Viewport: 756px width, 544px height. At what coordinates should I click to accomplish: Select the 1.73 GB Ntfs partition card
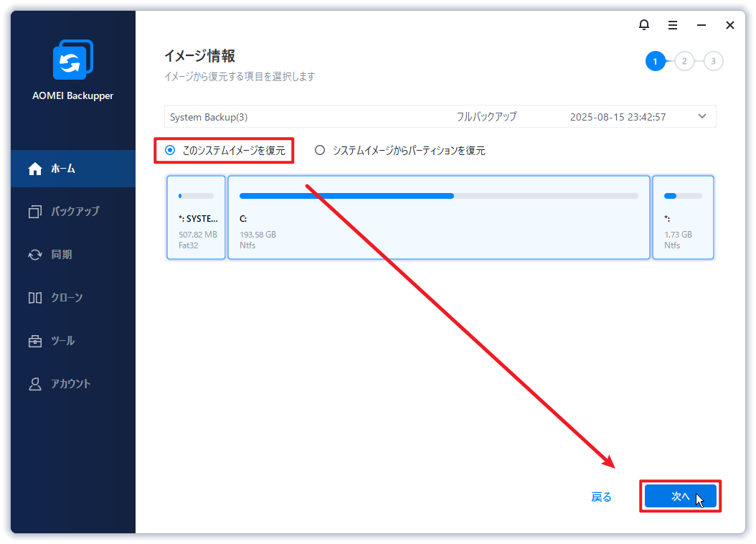tap(683, 217)
